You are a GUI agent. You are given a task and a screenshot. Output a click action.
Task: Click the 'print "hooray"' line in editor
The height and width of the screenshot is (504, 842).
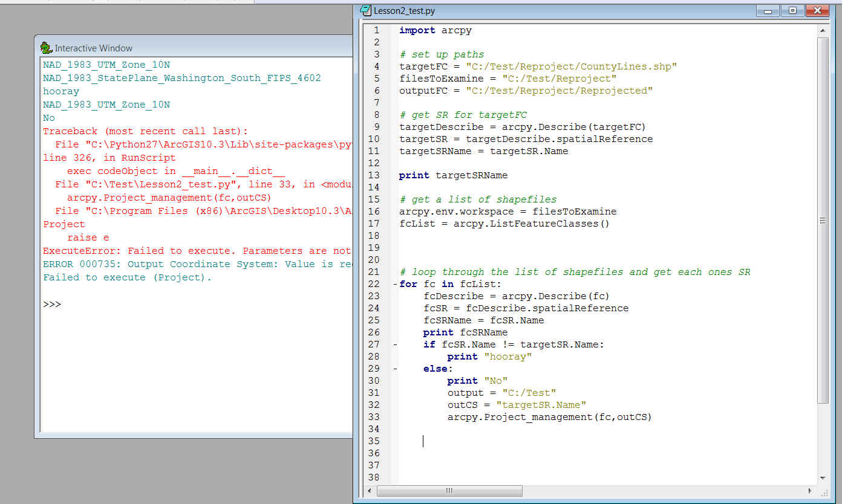coord(490,357)
